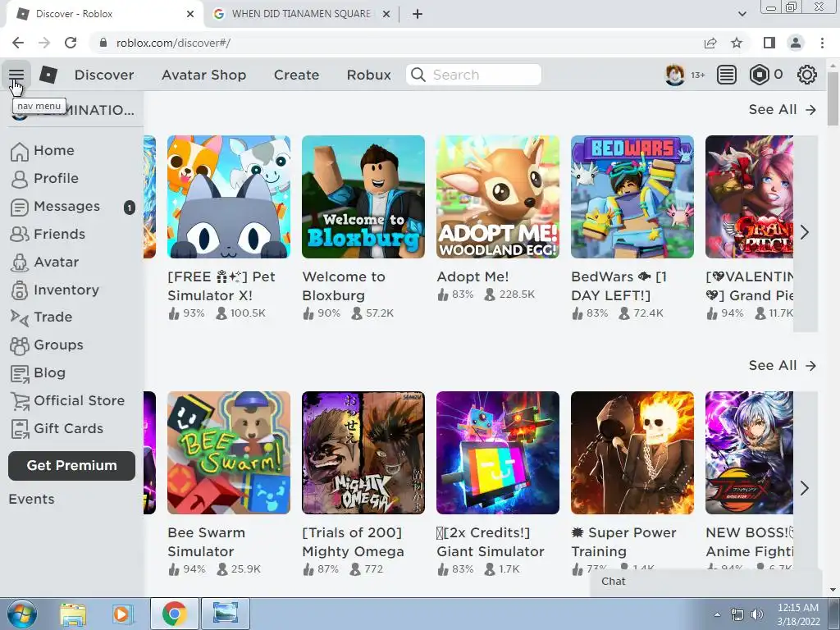Open Messages from the sidebar icon

(x=20, y=207)
